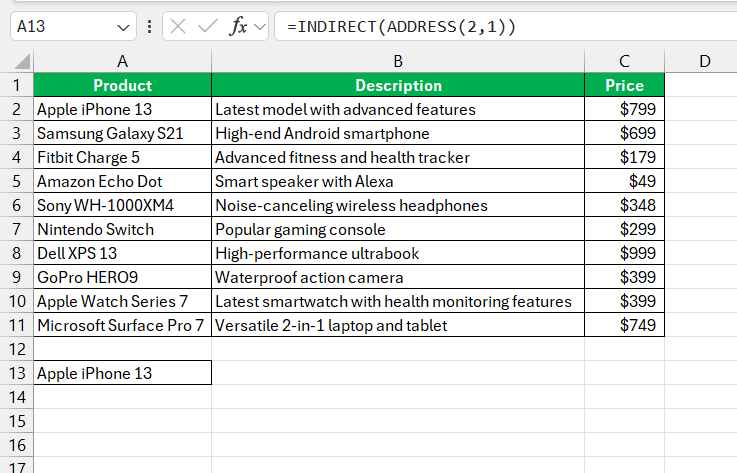Screen dimensions: 737x473
Task: Select the Fitbit Charge 5 cell
Action: coord(122,157)
